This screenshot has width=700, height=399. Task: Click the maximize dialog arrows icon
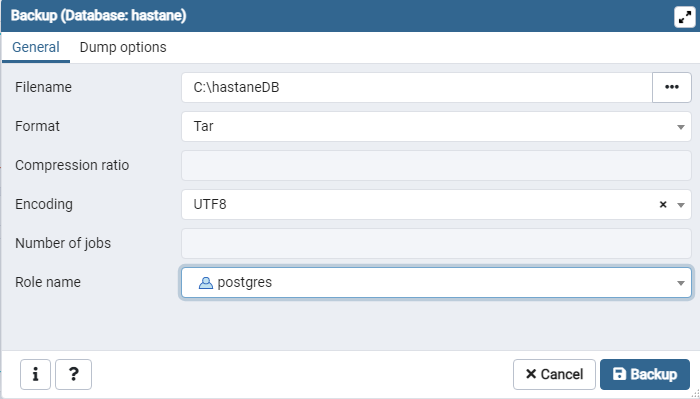coord(684,17)
